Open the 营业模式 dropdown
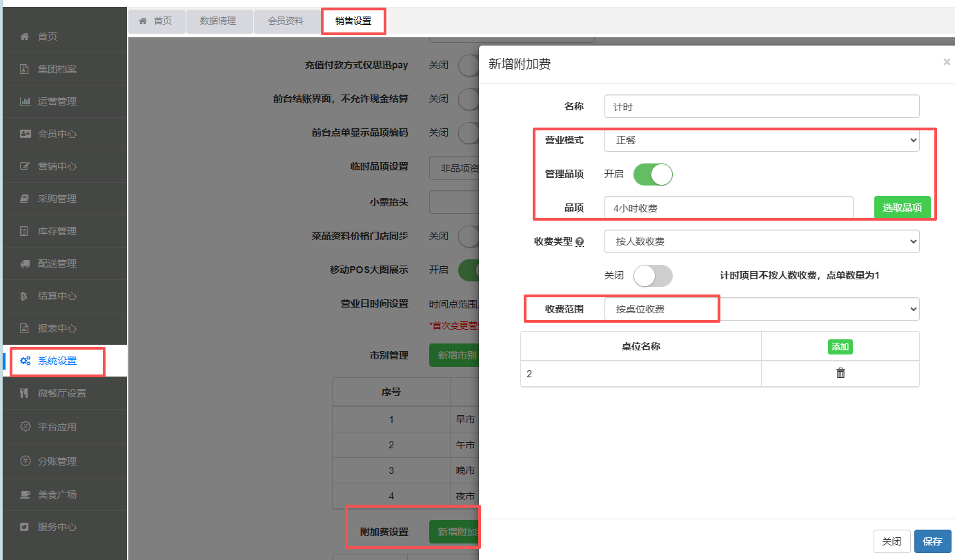955x560 pixels. point(761,140)
